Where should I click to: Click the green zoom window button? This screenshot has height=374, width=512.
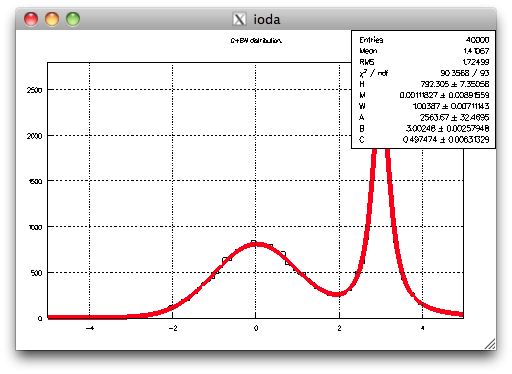pyautogui.click(x=73, y=19)
